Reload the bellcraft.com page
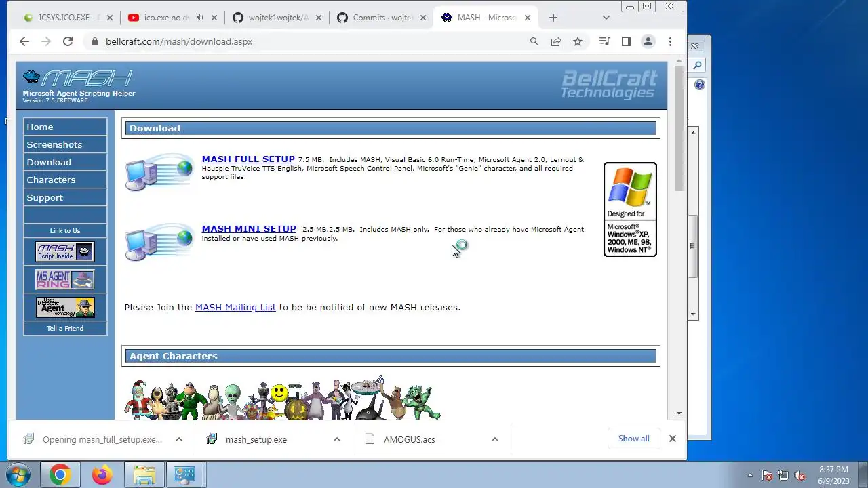This screenshot has width=868, height=488. click(68, 41)
